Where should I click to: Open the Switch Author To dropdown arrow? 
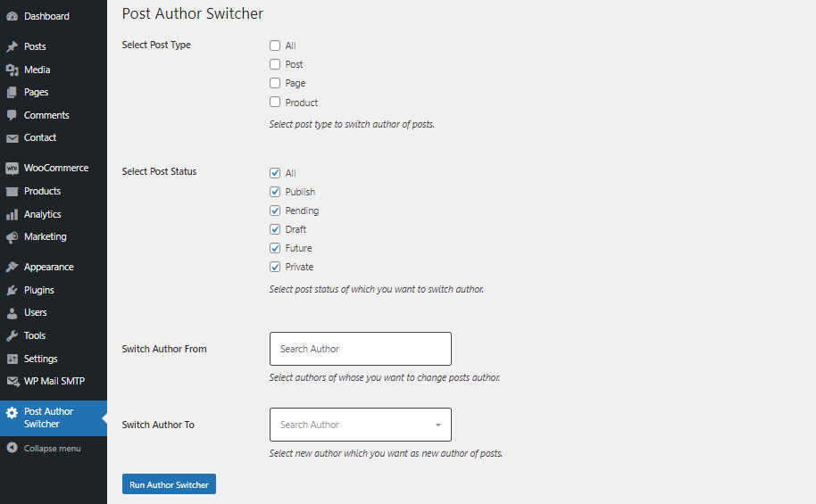(x=438, y=425)
